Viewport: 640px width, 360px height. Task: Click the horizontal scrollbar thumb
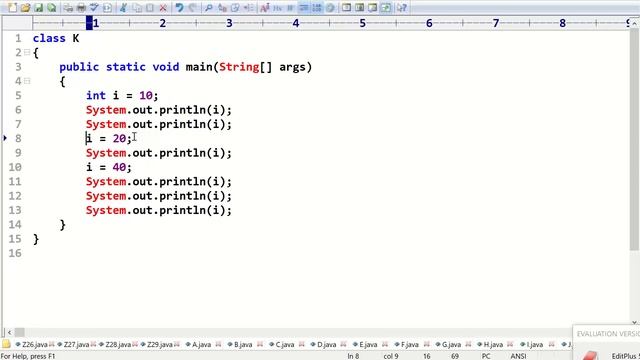pyautogui.click(x=20, y=332)
